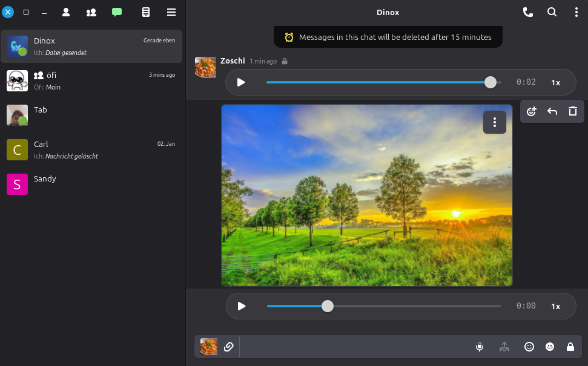Image resolution: width=588 pixels, height=366 pixels.
Task: Open the Sandy conversation
Action: click(x=91, y=185)
